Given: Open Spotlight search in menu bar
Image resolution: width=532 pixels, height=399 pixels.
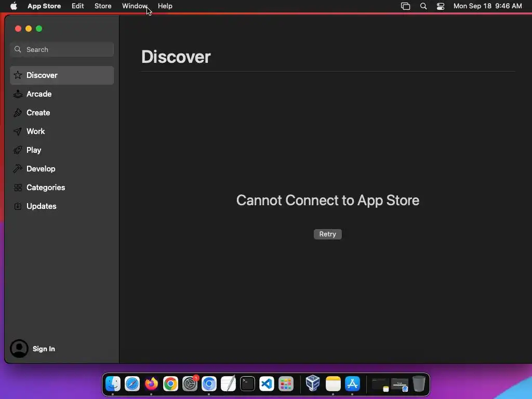Looking at the screenshot, I should [423, 6].
